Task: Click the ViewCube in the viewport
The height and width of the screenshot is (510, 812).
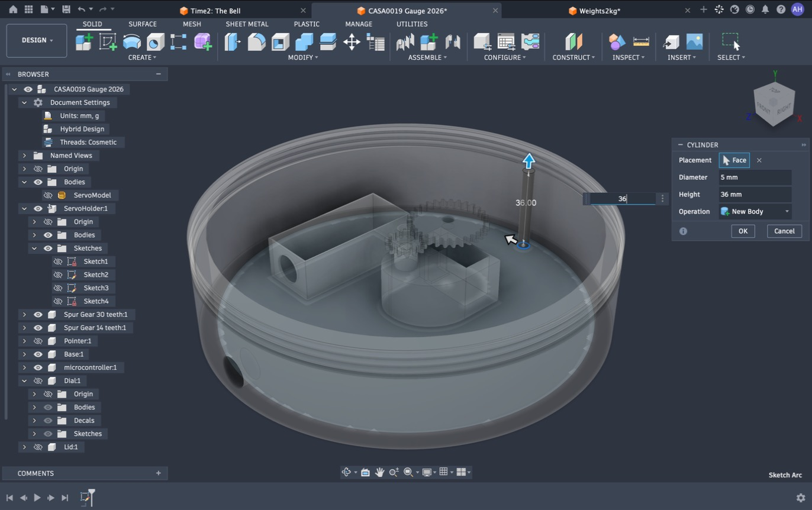Action: (x=774, y=103)
